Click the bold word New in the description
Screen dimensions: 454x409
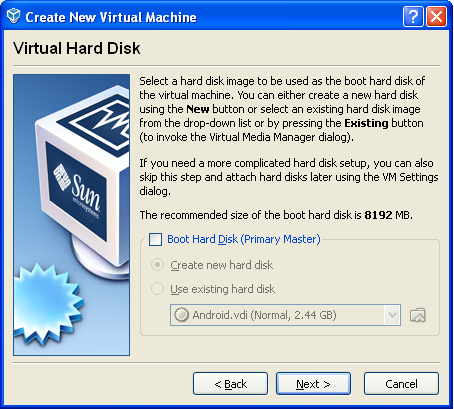coord(198,109)
